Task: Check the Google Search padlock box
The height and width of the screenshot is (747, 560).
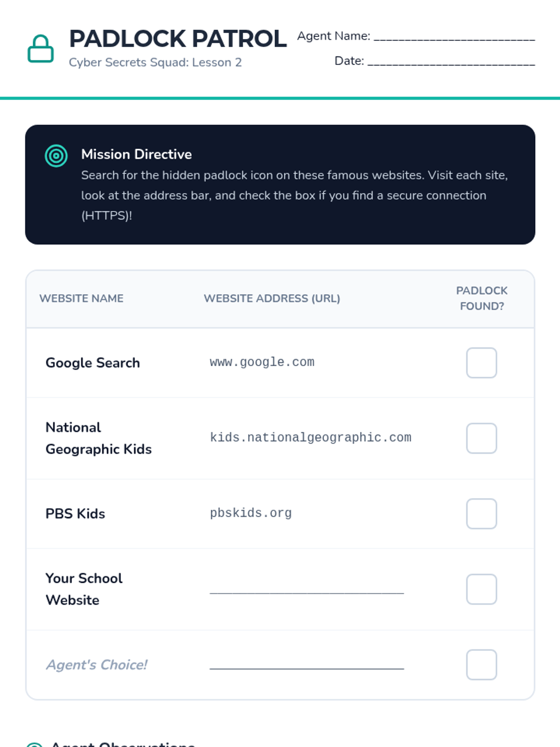Action: pyautogui.click(x=481, y=363)
